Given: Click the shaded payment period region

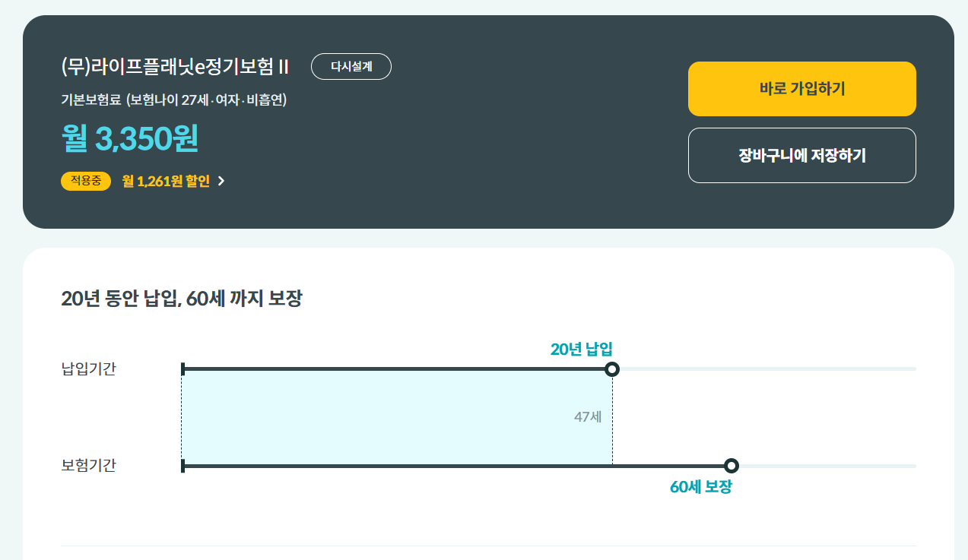Looking at the screenshot, I should pos(395,418).
